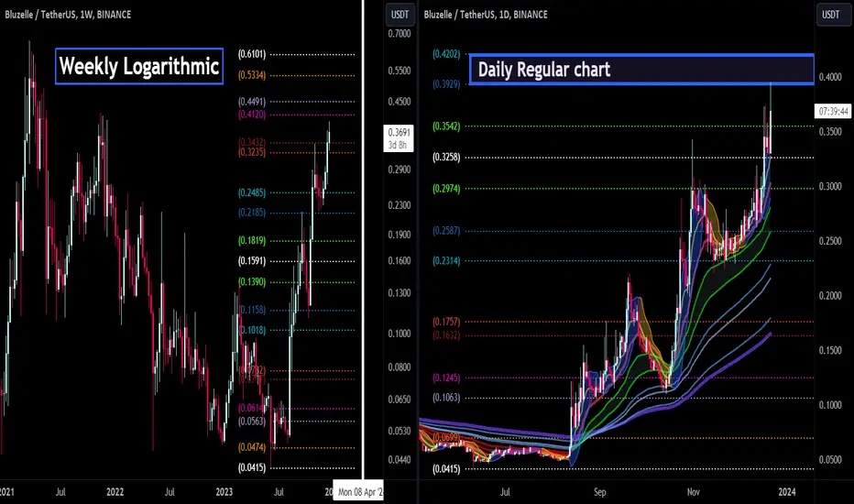Click 0.3500 on the daily price axis
Screen dimensions: 854x504
[x=830, y=132]
